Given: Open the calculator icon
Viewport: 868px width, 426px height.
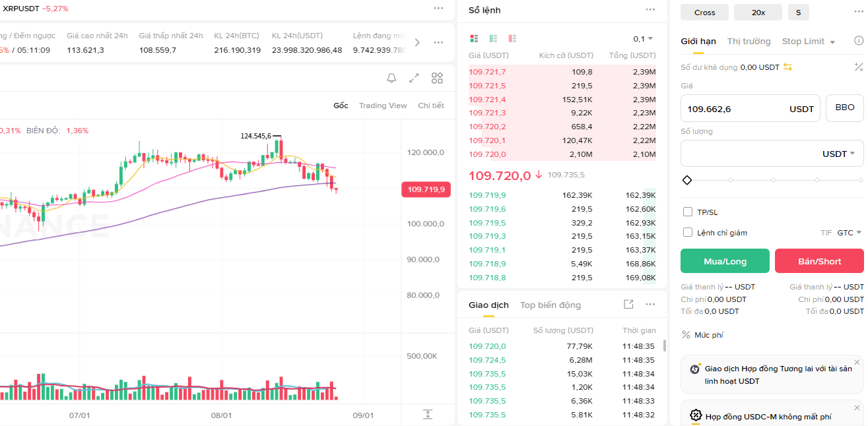Looking at the screenshot, I should (x=858, y=67).
